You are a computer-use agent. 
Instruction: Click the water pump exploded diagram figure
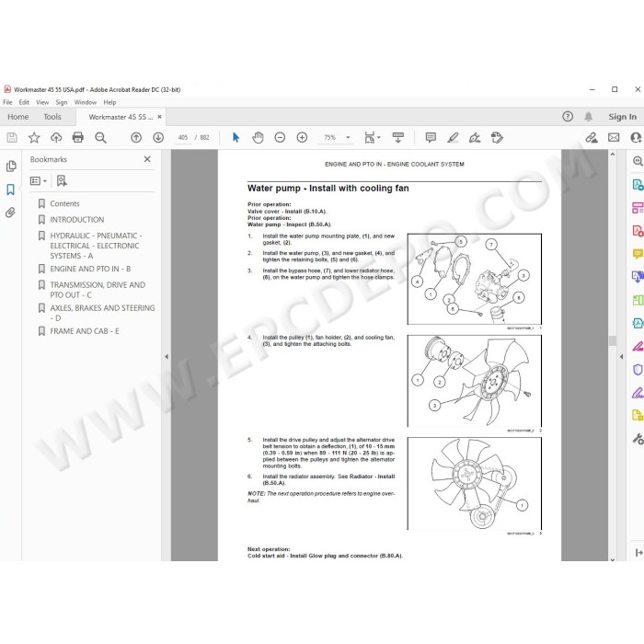(475, 280)
